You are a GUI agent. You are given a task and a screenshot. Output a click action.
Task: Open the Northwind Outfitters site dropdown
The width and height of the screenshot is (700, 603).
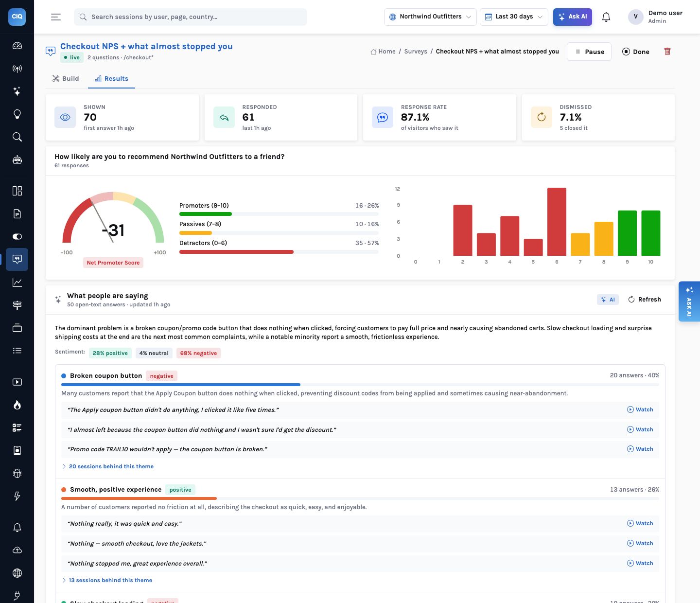click(430, 17)
